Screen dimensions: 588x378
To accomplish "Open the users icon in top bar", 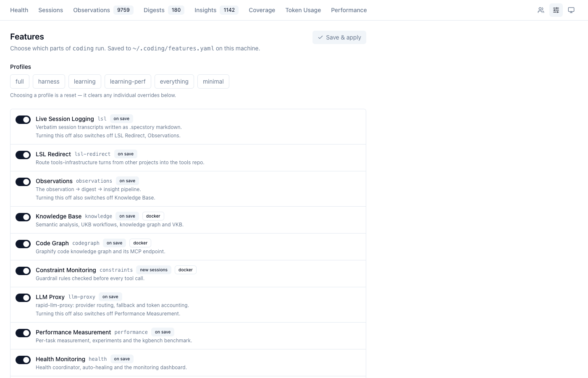I will coord(541,10).
